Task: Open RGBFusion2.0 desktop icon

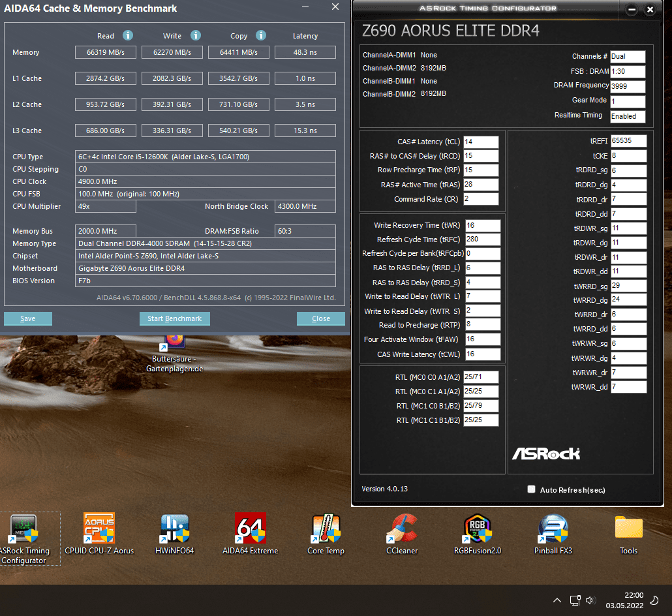Action: pyautogui.click(x=478, y=534)
